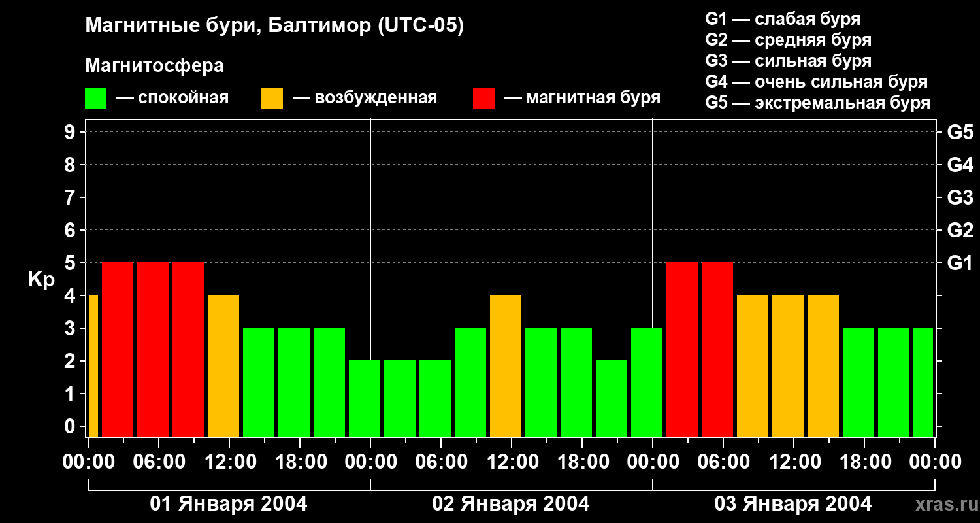
Task: Click the 'G3 — сильная буря' legend line
Action: (x=788, y=61)
